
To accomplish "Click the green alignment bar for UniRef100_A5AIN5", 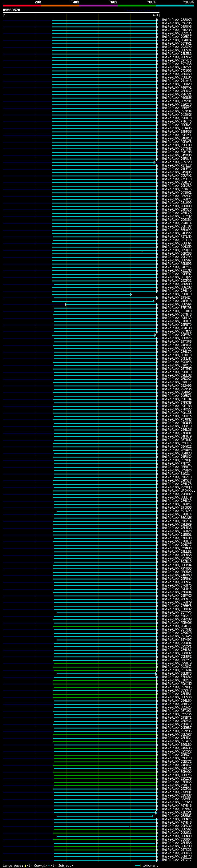I will tap(105, 684).
